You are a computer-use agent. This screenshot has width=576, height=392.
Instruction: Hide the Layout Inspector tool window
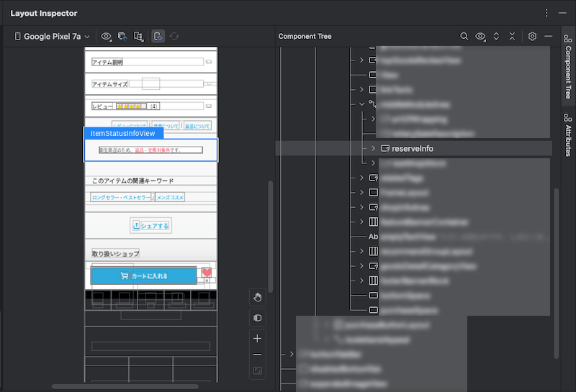(x=562, y=13)
